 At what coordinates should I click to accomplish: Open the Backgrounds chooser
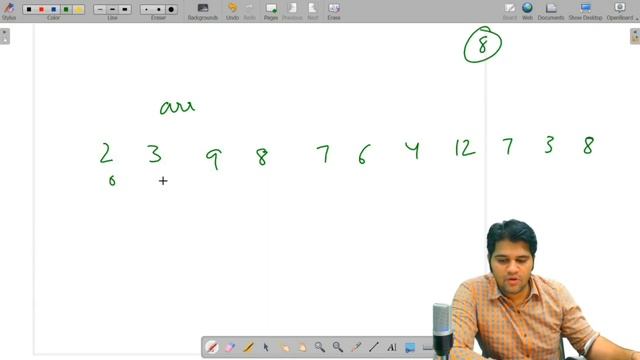[x=203, y=11]
